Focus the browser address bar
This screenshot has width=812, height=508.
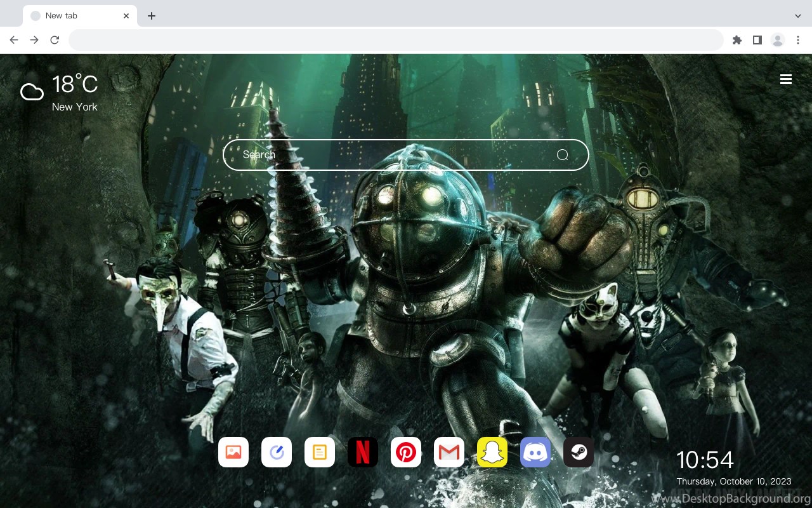(396, 40)
